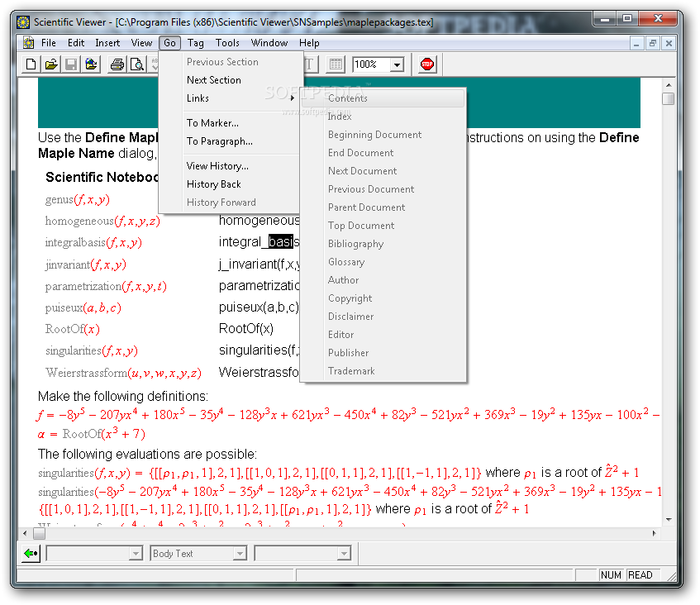Choose View History... menu entry
The height and width of the screenshot is (605, 700).
pyautogui.click(x=231, y=166)
